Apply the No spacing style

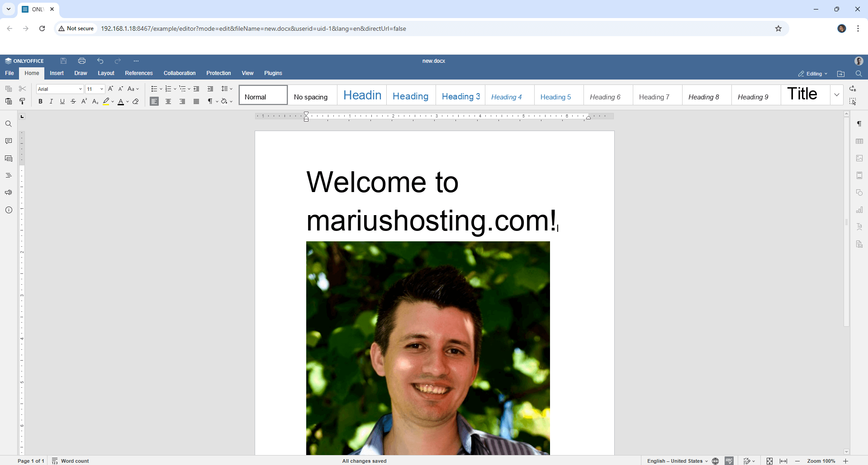point(313,95)
